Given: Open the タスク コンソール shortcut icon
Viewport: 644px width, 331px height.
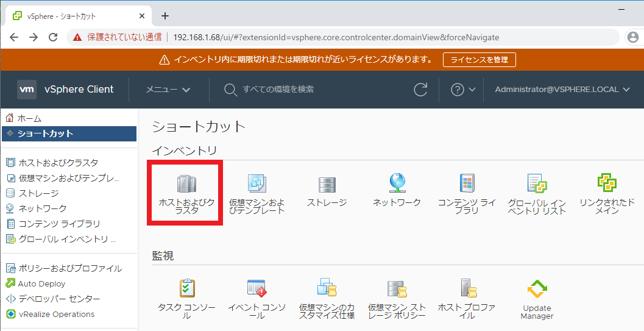Looking at the screenshot, I should [187, 288].
